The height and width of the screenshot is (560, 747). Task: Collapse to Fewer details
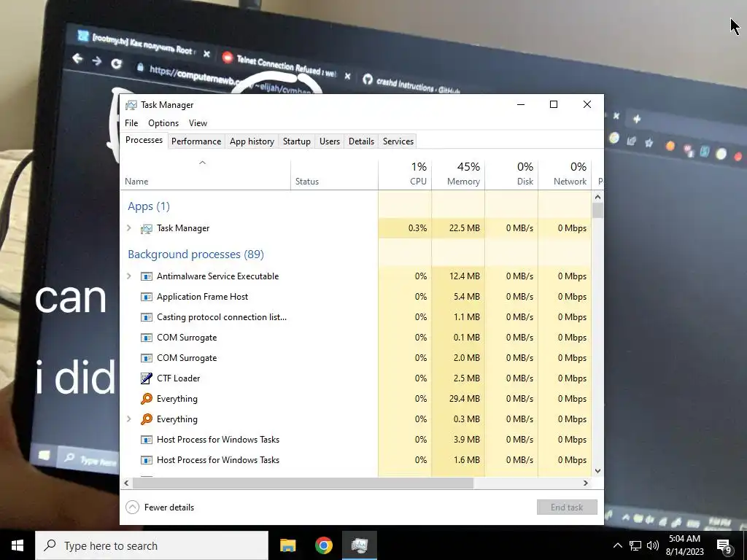[x=160, y=507]
